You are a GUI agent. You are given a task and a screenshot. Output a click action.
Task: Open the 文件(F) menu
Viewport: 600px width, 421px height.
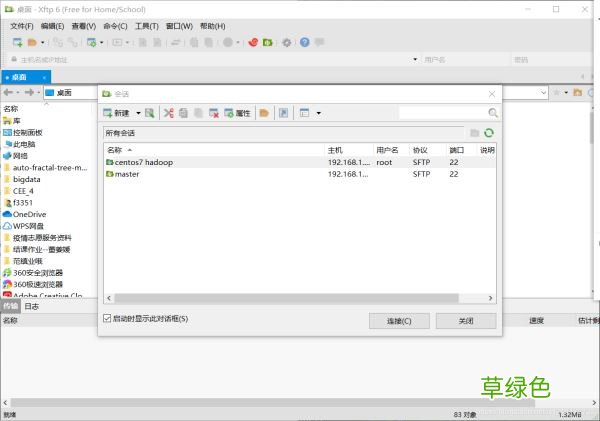(22, 26)
